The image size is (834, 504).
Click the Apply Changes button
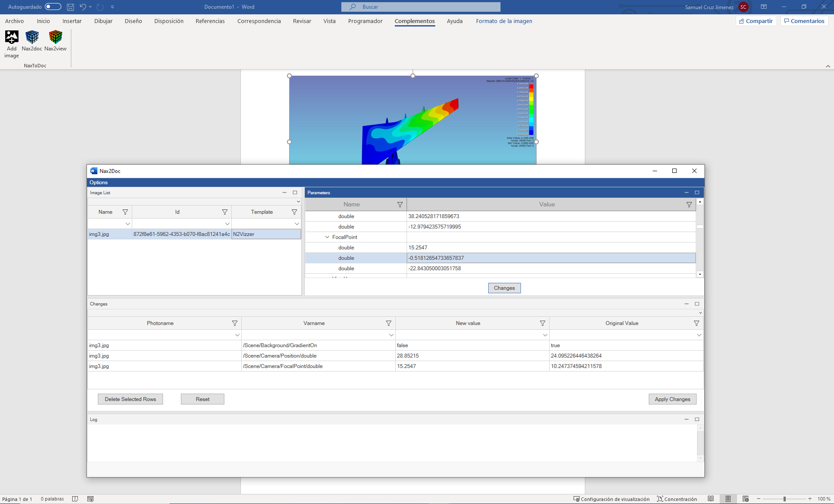(x=672, y=399)
